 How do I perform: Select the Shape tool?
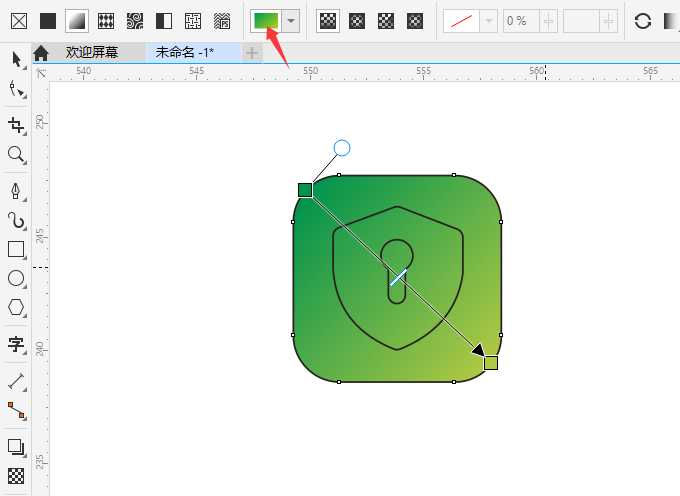point(16,90)
